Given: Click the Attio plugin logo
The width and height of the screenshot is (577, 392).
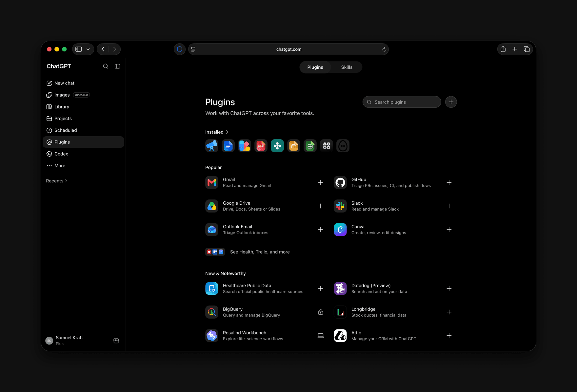Looking at the screenshot, I should click(x=340, y=336).
